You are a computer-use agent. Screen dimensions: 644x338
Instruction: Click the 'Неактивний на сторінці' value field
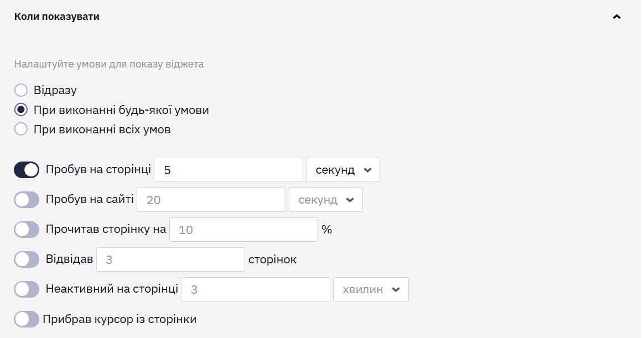click(256, 289)
